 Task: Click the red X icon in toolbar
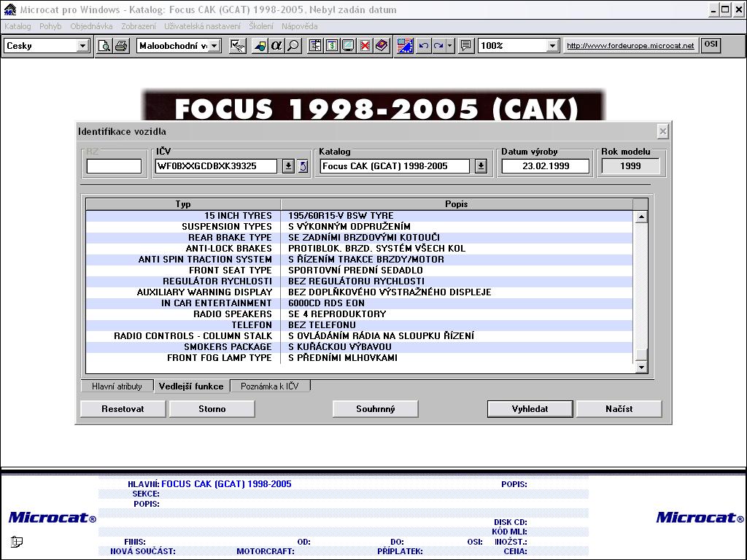(365, 46)
